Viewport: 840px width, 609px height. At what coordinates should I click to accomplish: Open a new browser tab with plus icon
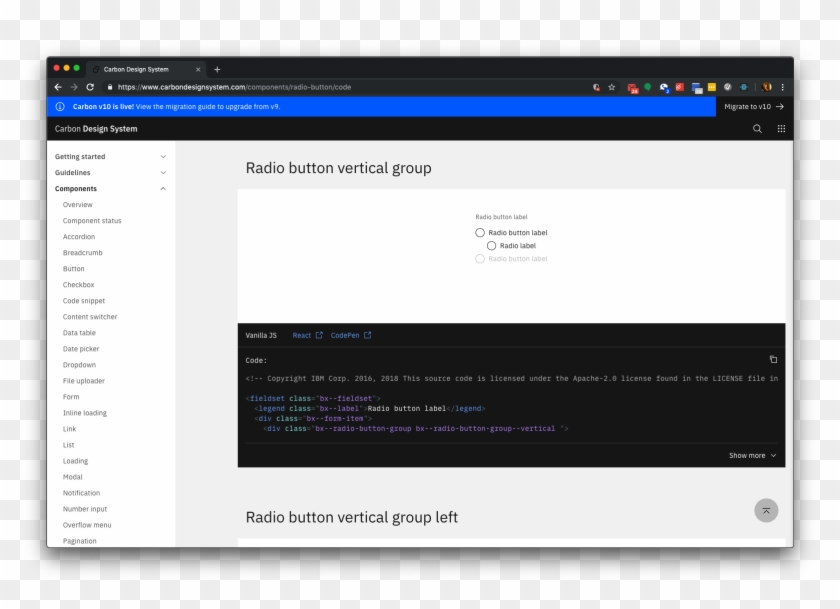tap(217, 69)
